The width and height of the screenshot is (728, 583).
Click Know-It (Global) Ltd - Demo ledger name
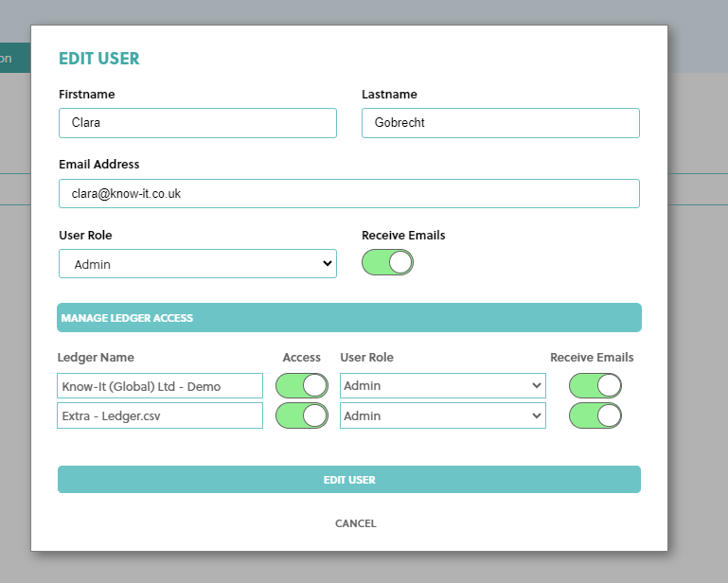[160, 386]
